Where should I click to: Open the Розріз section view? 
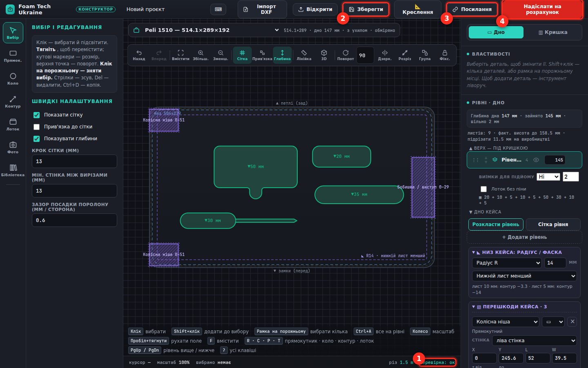point(405,55)
